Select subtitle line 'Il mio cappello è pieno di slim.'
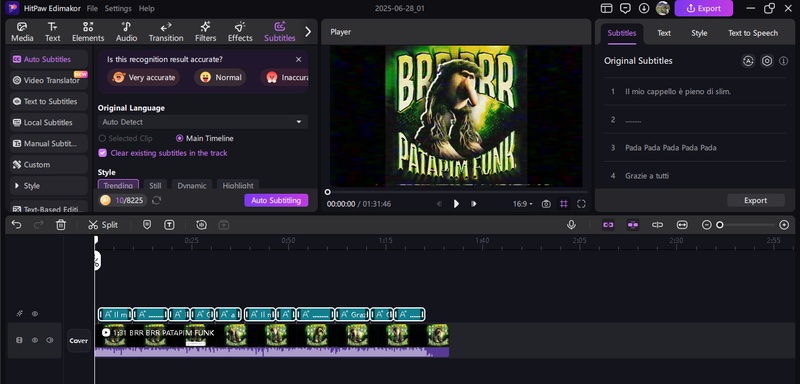The image size is (800, 384). coord(695,92)
